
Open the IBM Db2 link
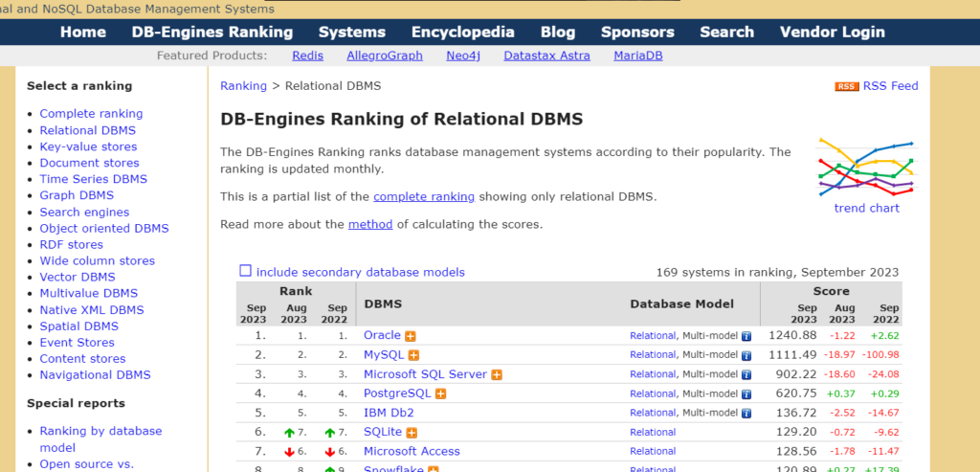click(x=389, y=414)
